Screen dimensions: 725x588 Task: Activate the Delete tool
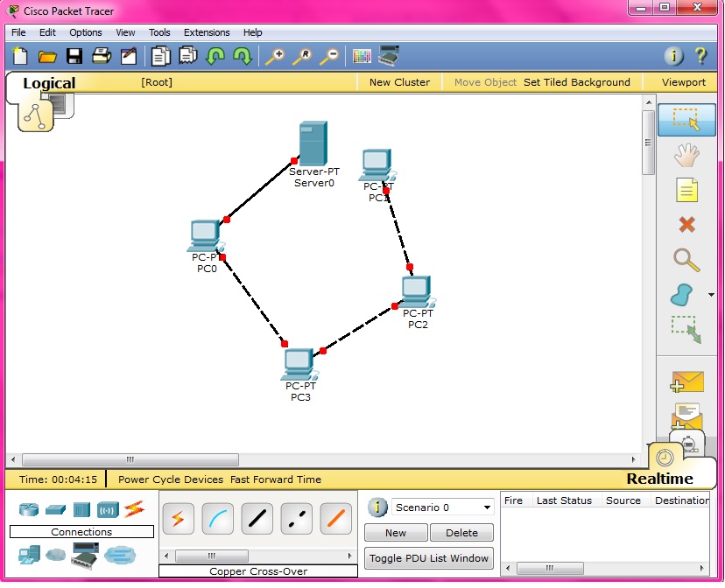[x=685, y=225]
